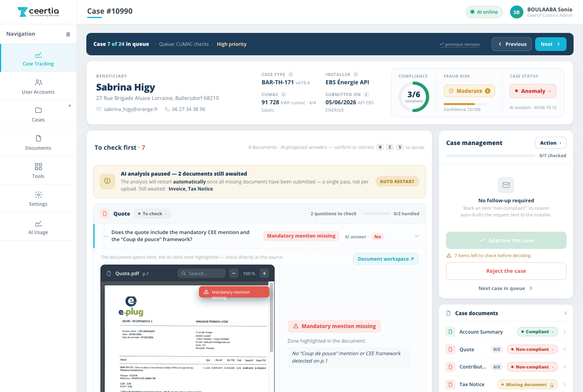Viewport: 583px width, 392px height.
Task: Open the Moderate fraud risk badge
Action: click(469, 91)
